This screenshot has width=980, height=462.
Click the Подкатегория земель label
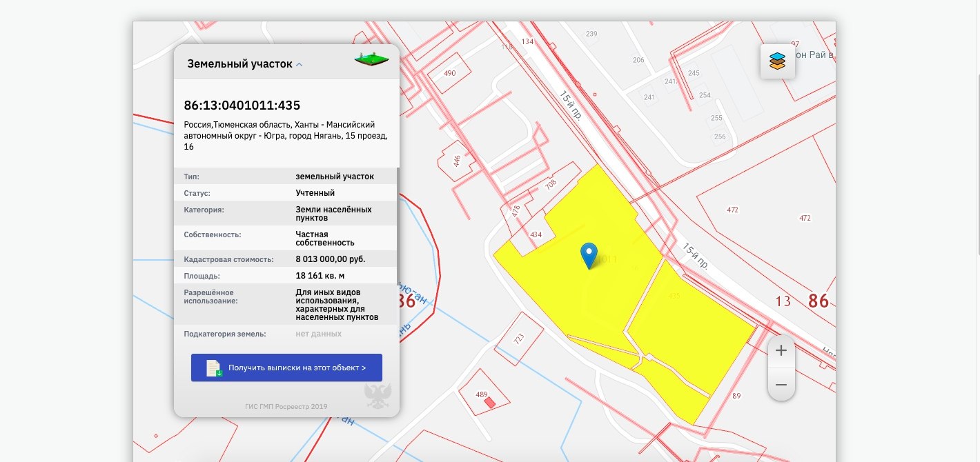225,334
